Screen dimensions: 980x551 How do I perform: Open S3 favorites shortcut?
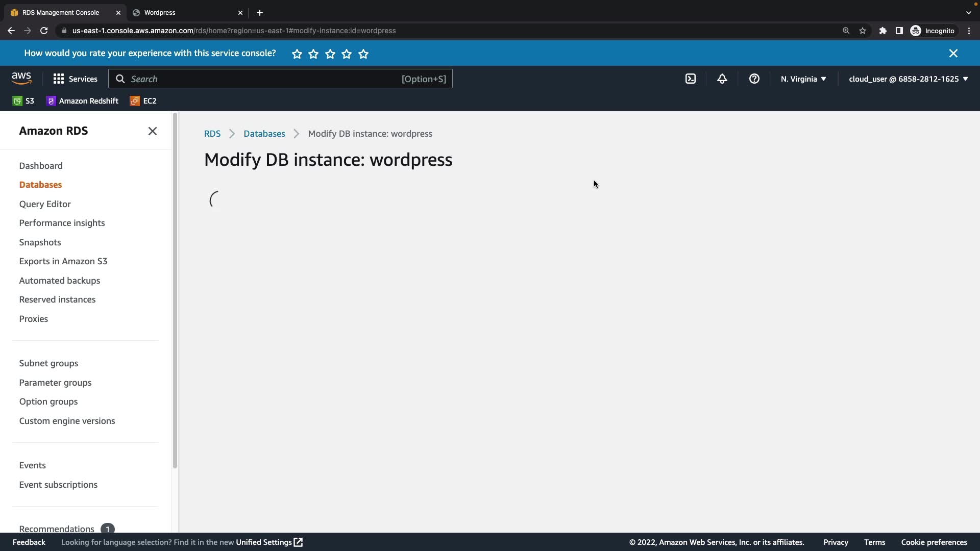(x=23, y=101)
